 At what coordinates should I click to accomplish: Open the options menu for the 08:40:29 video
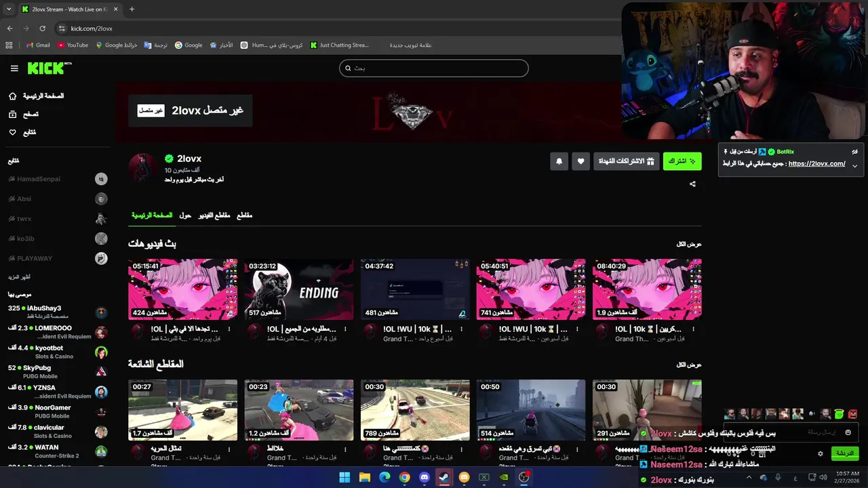coord(693,329)
